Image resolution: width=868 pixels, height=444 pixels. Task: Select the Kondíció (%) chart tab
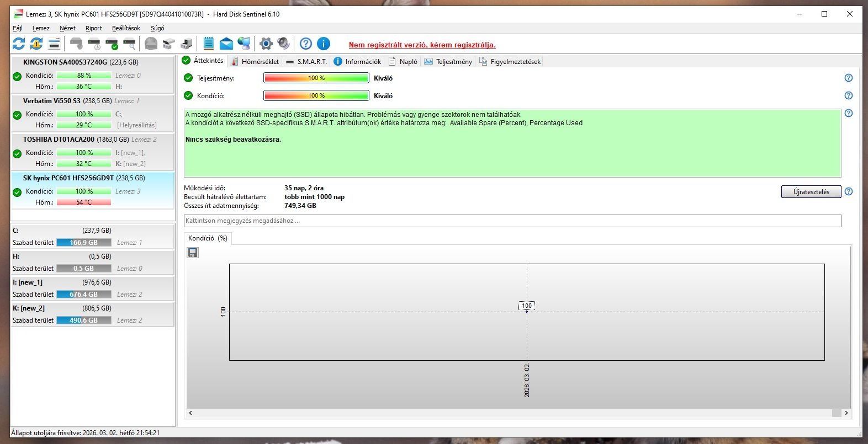(208, 238)
